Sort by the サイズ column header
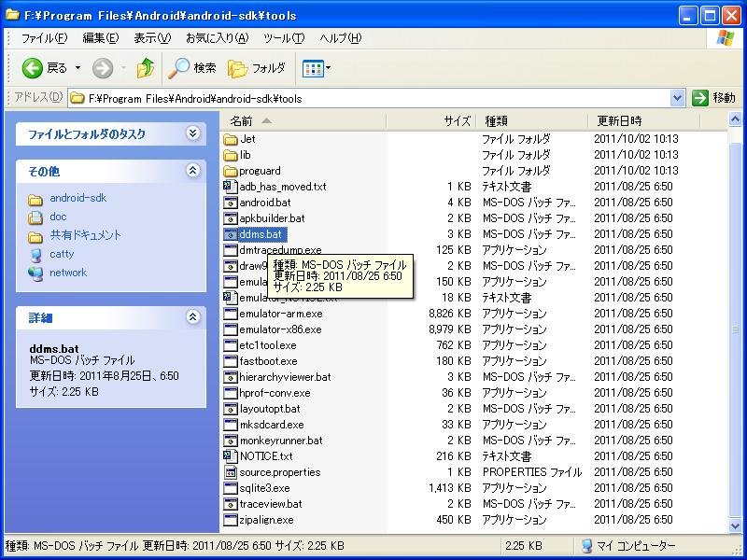 click(430, 121)
